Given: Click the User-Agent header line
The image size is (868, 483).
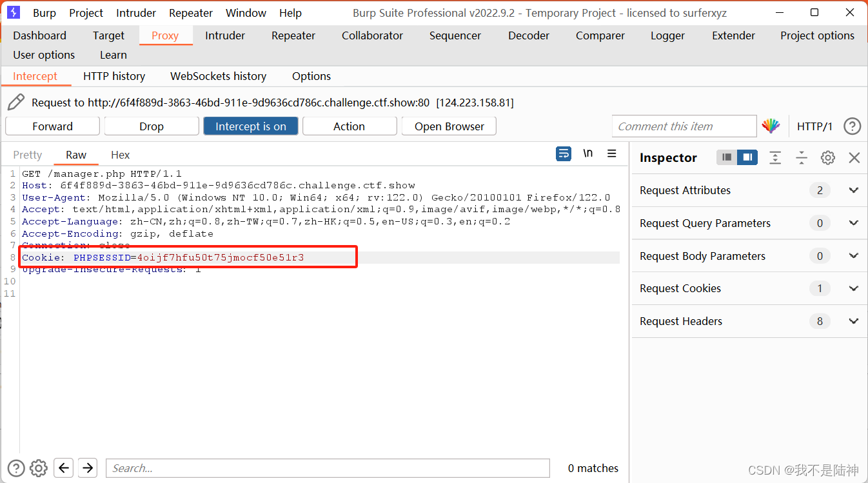Looking at the screenshot, I should point(316,197).
